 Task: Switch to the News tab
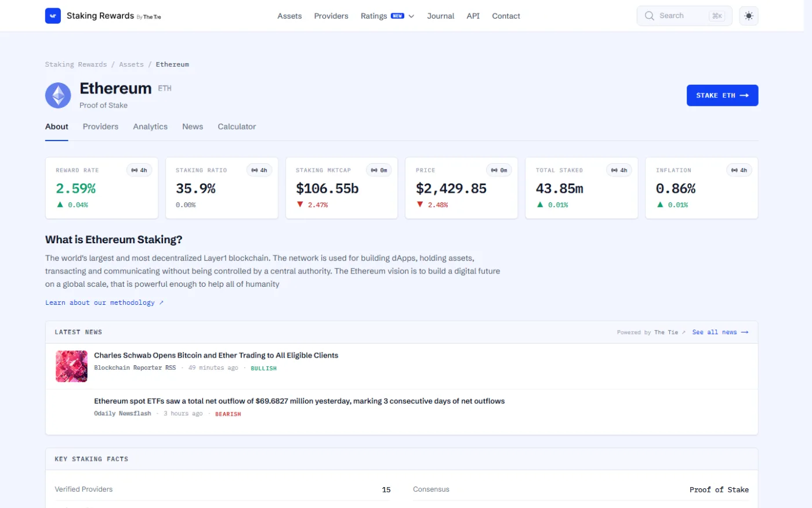click(193, 127)
